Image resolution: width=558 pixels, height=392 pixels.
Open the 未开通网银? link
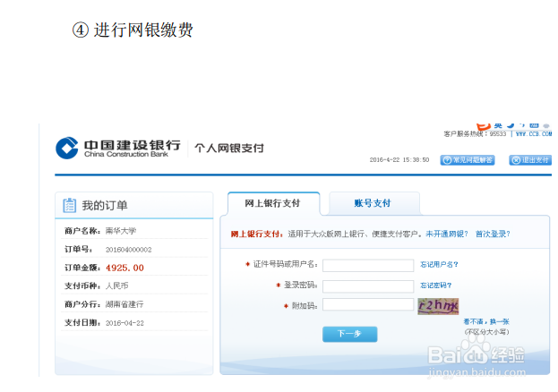447,234
